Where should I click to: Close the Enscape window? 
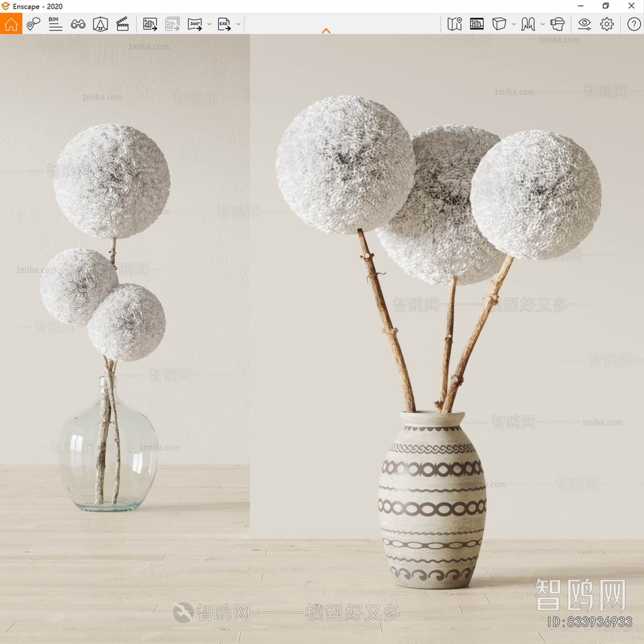pos(632,6)
